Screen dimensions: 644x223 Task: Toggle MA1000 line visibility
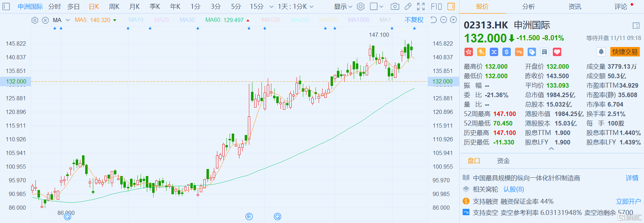pyautogui.click(x=359, y=20)
